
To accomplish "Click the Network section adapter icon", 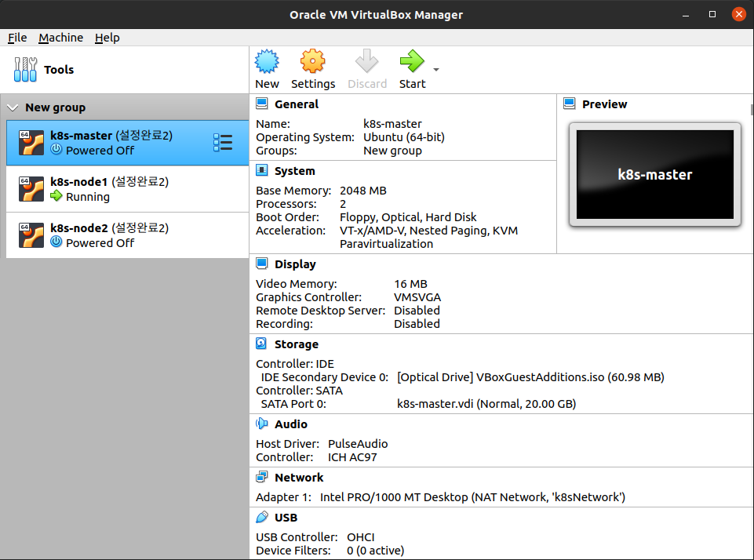I will [x=261, y=477].
